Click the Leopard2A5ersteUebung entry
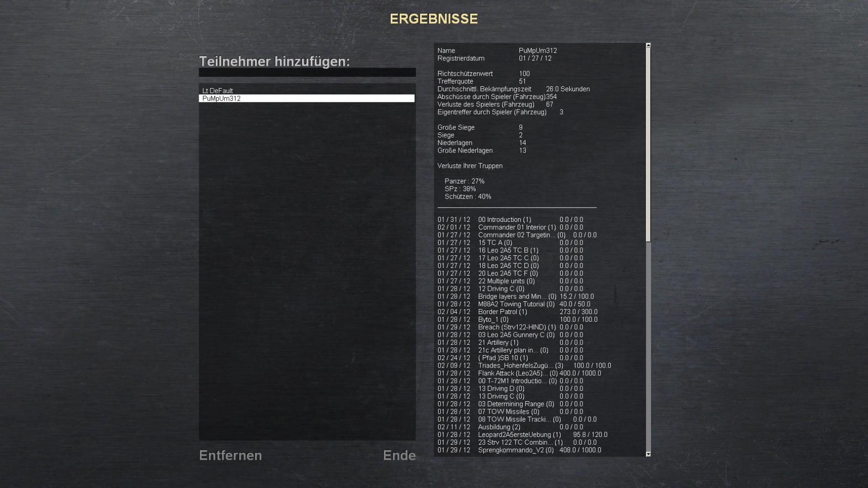Viewport: 868px width, 488px height. point(519,435)
